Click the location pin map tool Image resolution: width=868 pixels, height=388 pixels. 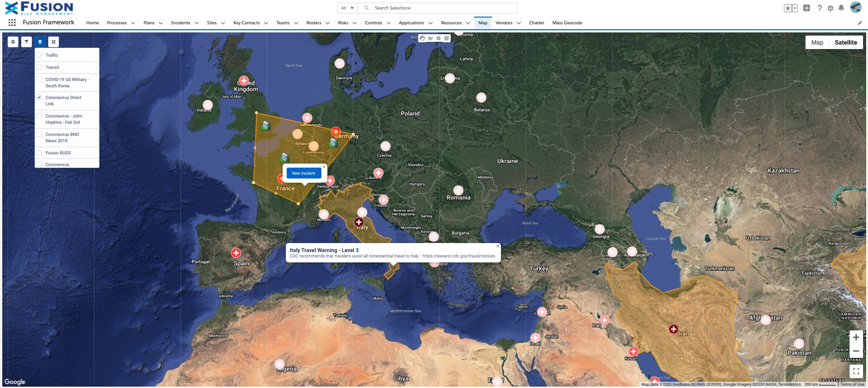tap(13, 42)
